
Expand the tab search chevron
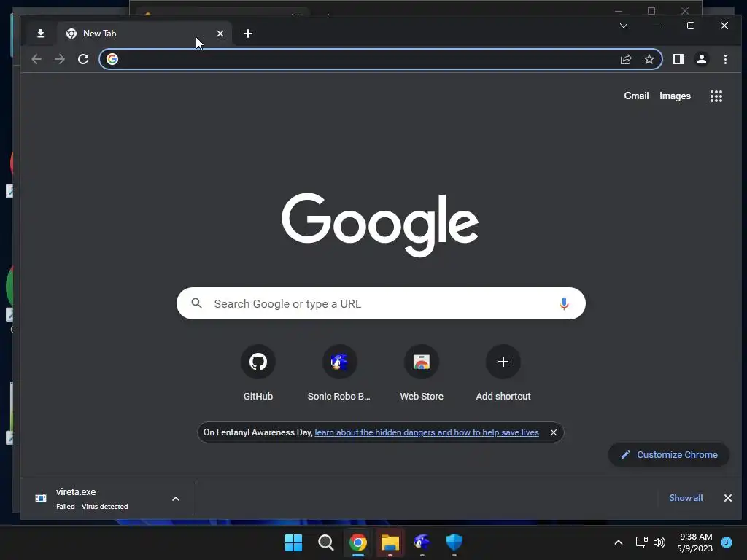624,26
